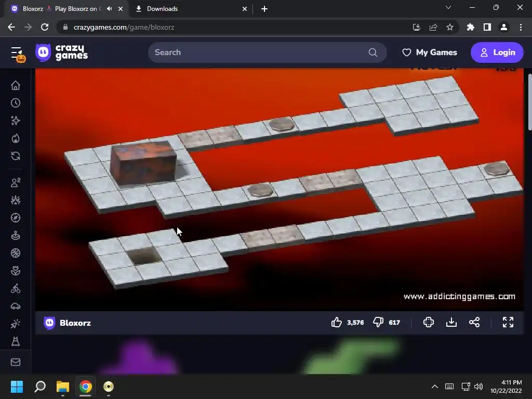Click the thumbs up like icon
Viewport: 532px width, 399px height.
[336, 322]
